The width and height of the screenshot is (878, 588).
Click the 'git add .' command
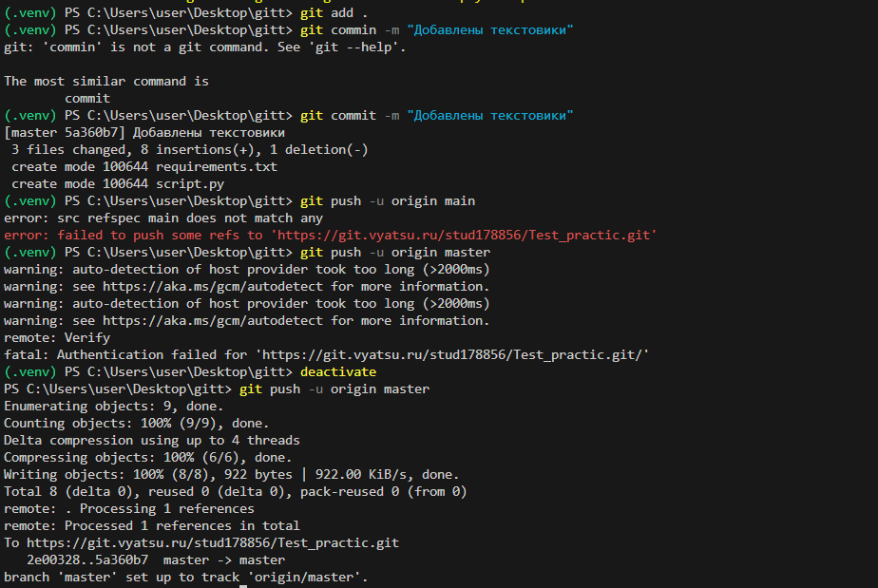tap(334, 12)
